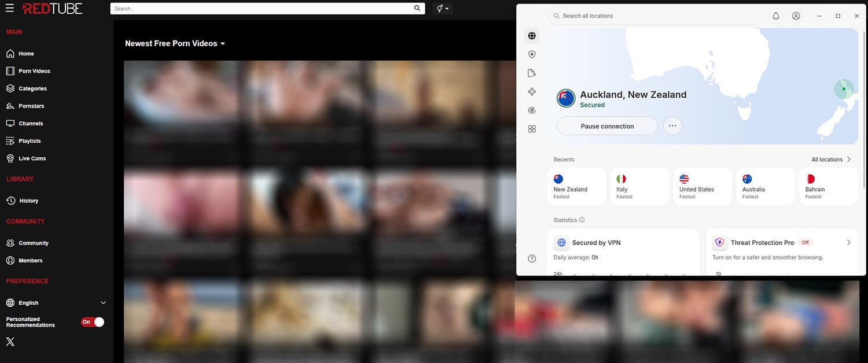The height and width of the screenshot is (363, 868).
Task: Click the Categories stack icon in the sidebar
Action: [x=10, y=88]
